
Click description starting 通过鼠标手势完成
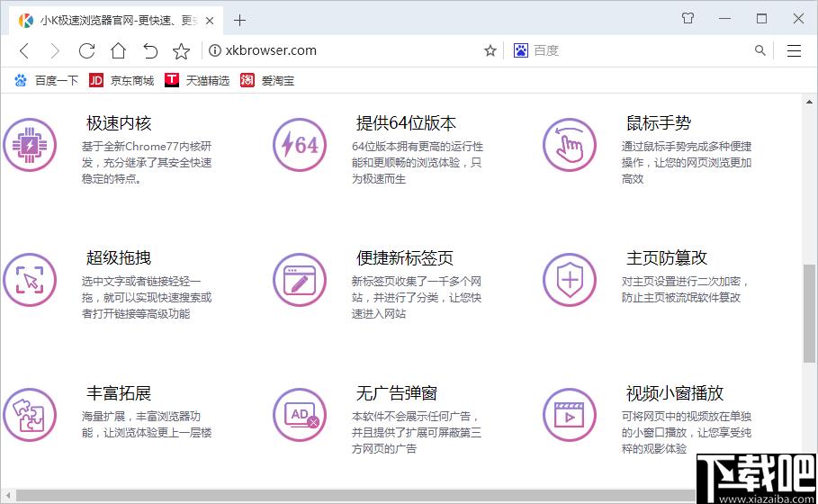click(x=687, y=162)
